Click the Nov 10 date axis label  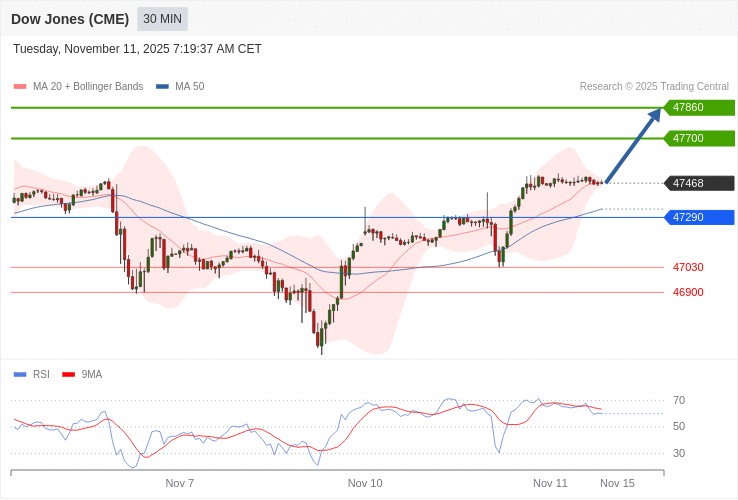(365, 483)
